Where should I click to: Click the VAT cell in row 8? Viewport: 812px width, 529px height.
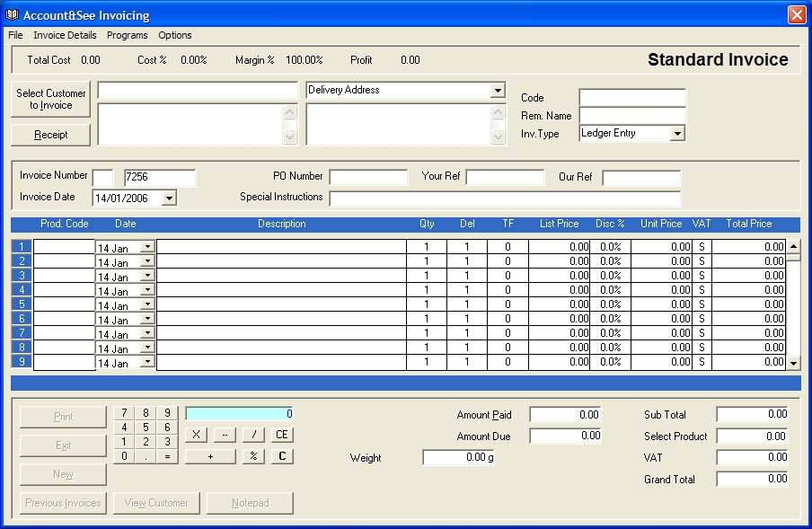[702, 348]
